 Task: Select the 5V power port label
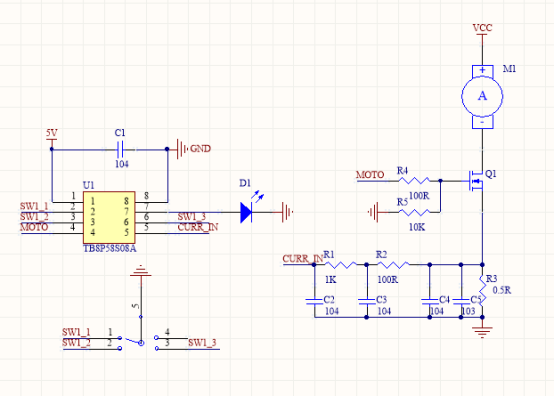tap(52, 133)
